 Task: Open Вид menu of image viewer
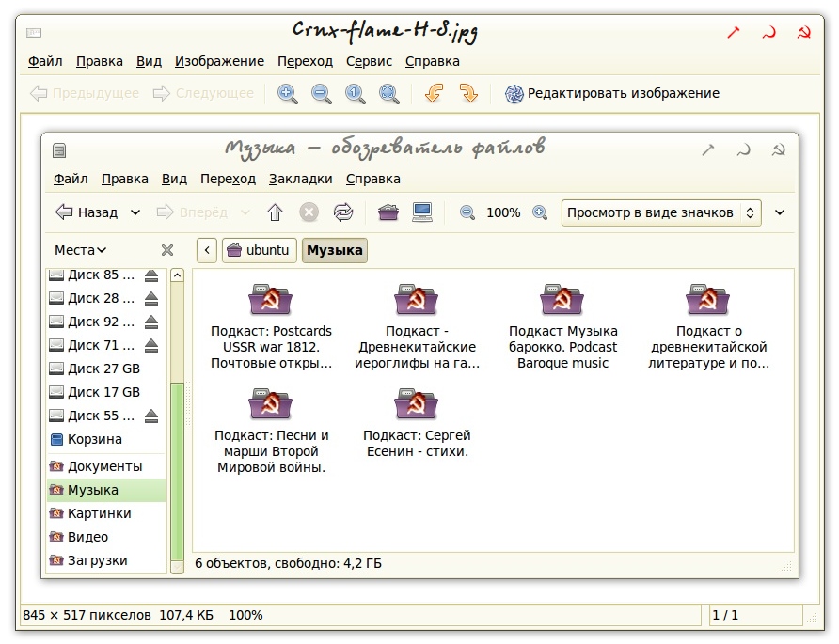click(149, 61)
